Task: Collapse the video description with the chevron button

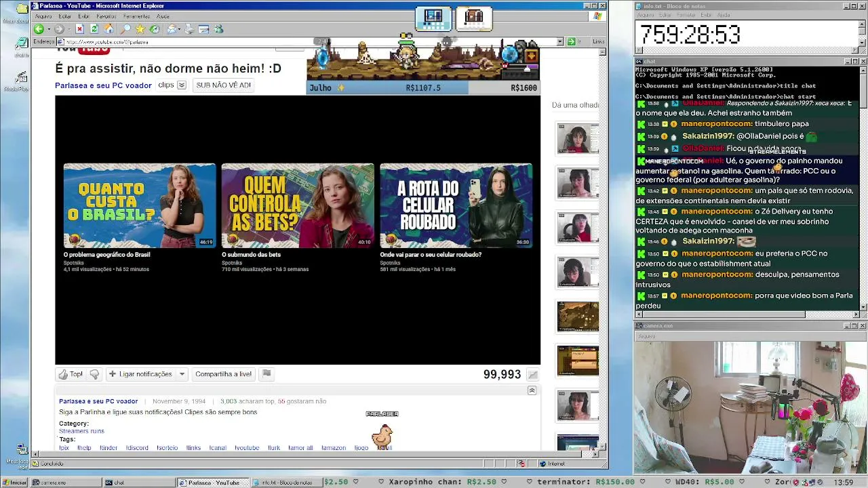Action: [x=532, y=390]
